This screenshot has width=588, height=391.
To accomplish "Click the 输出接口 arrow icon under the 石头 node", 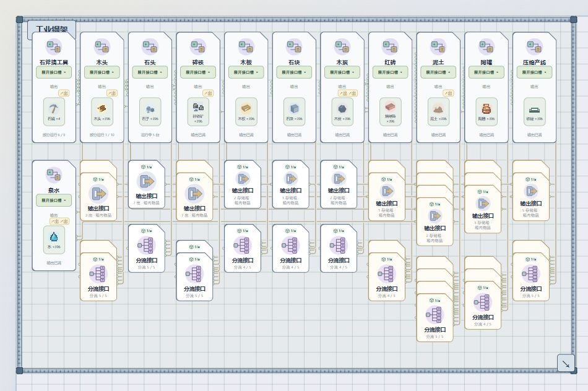I will [x=147, y=181].
